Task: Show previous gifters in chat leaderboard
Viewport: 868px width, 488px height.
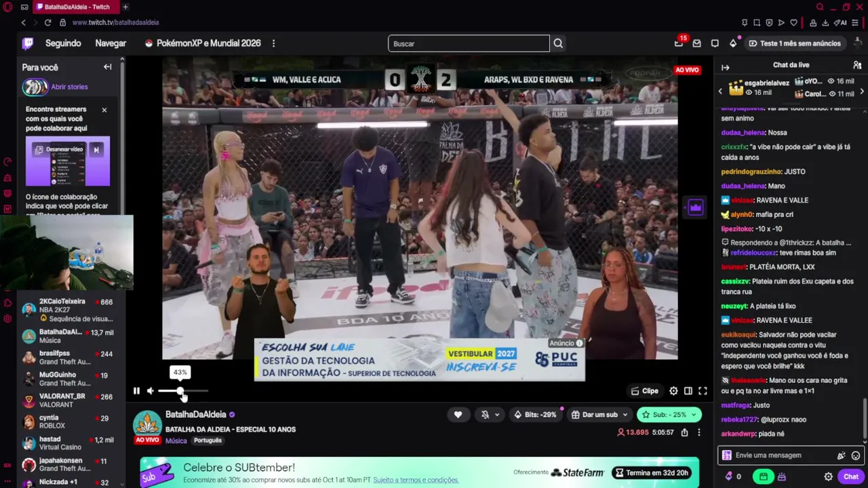Action: (720, 91)
